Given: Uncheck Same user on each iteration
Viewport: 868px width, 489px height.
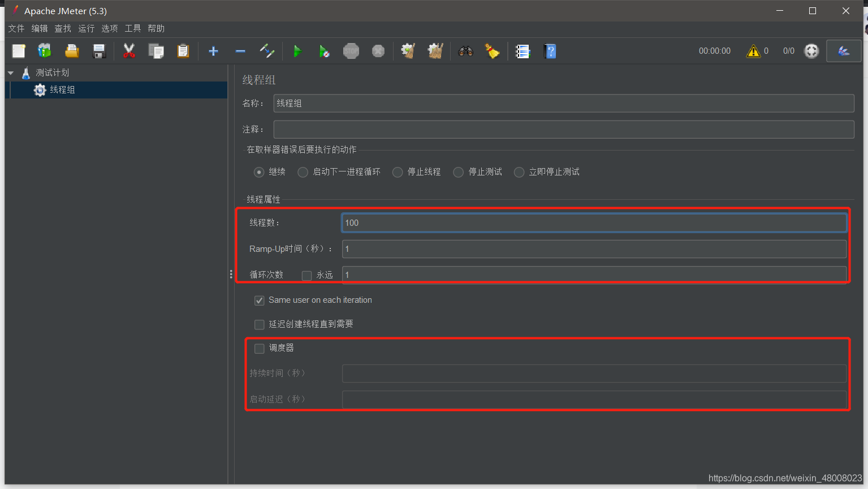Looking at the screenshot, I should tap(259, 301).
